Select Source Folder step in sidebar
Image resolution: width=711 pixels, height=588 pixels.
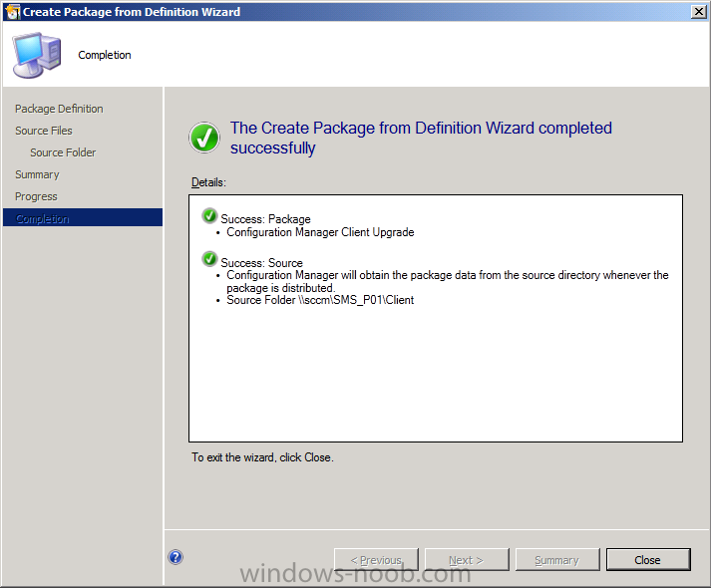pos(63,152)
